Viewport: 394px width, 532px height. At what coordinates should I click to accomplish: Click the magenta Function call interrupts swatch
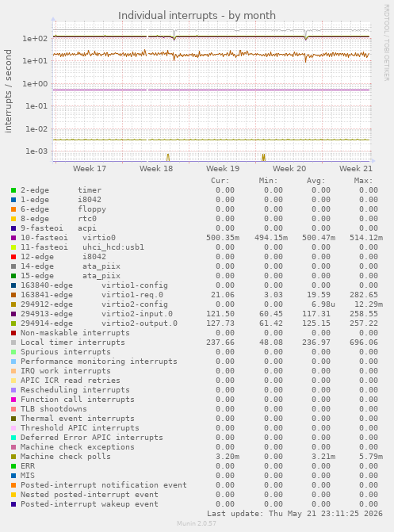point(13,400)
